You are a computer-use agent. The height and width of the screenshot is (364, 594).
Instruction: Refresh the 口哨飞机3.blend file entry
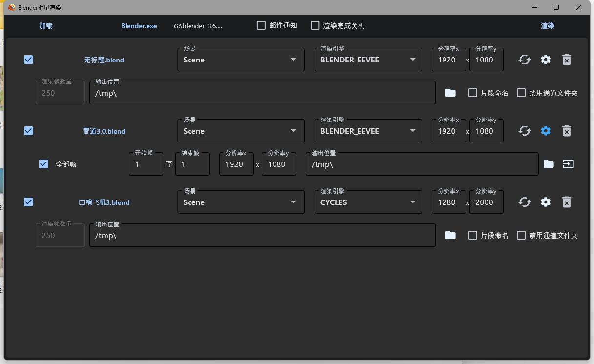click(525, 202)
